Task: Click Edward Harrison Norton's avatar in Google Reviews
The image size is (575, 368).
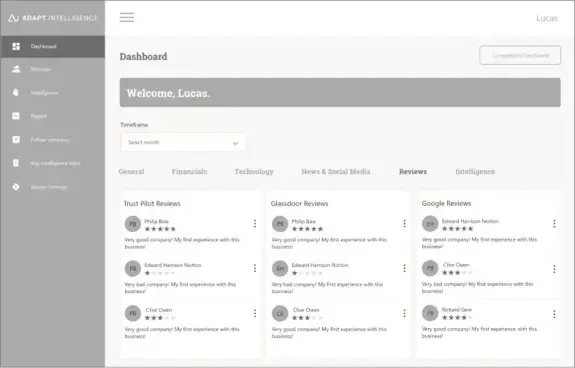Action: 430,224
